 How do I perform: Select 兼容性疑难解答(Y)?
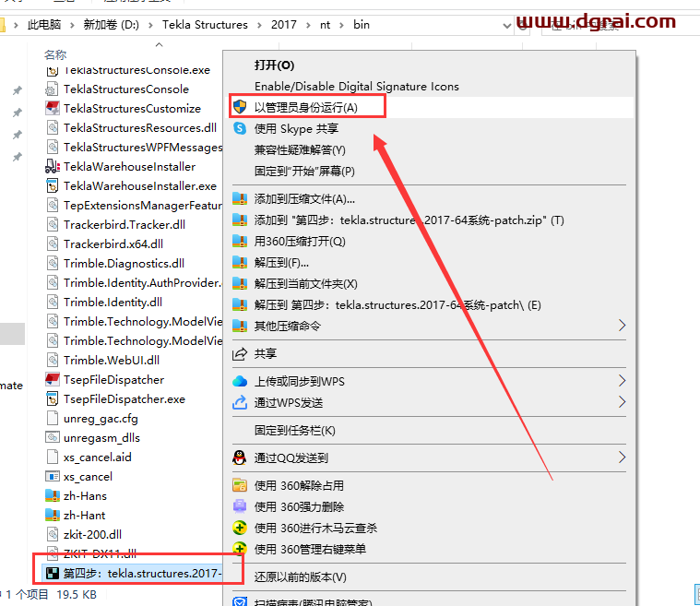(x=300, y=150)
